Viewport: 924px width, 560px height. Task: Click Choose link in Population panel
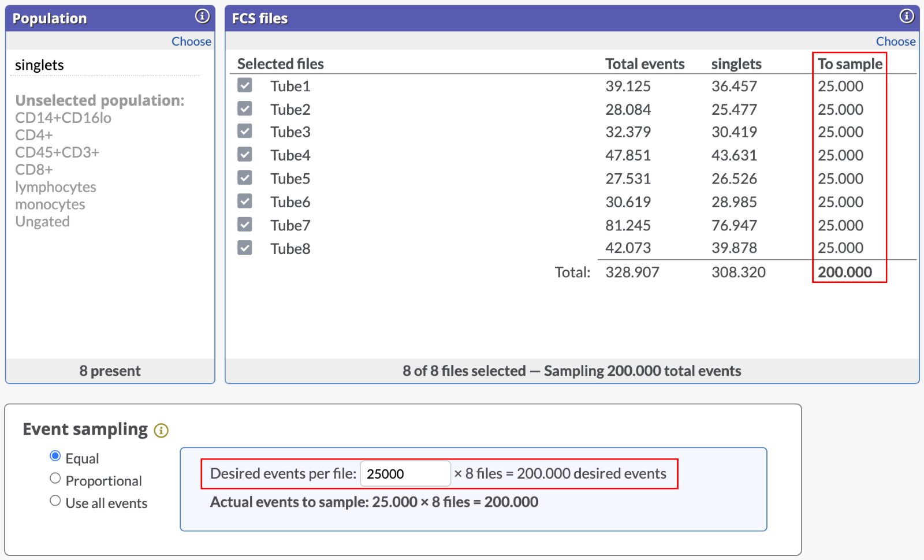(x=191, y=42)
